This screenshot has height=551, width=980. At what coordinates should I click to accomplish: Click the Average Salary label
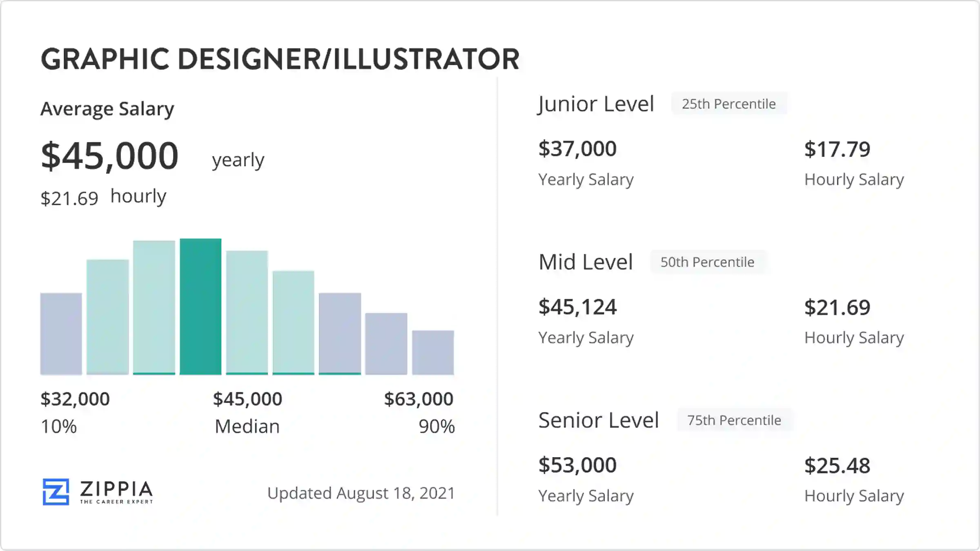107,109
